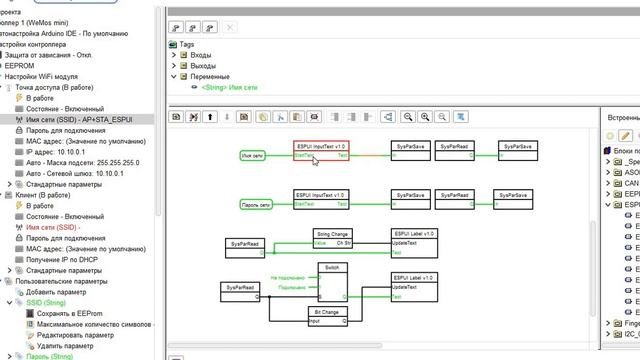Click the second gray align icon

tap(351, 117)
